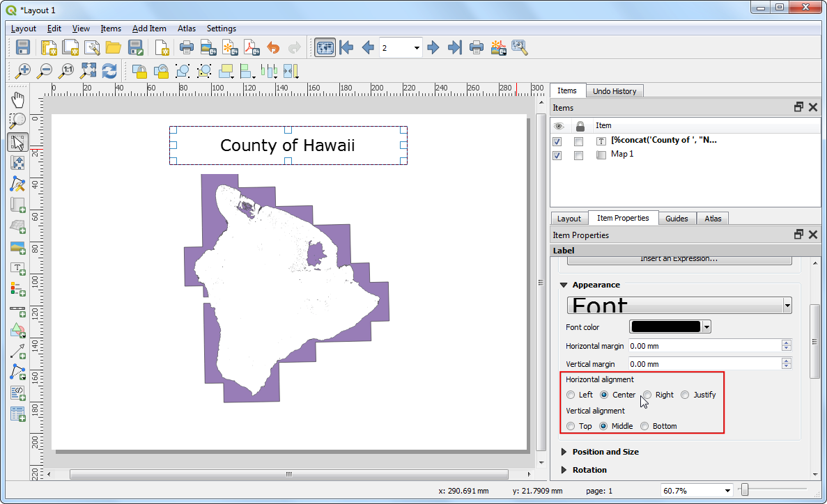Image resolution: width=827 pixels, height=504 pixels.
Task: Toggle visibility checkbox for Map 1
Action: point(557,155)
